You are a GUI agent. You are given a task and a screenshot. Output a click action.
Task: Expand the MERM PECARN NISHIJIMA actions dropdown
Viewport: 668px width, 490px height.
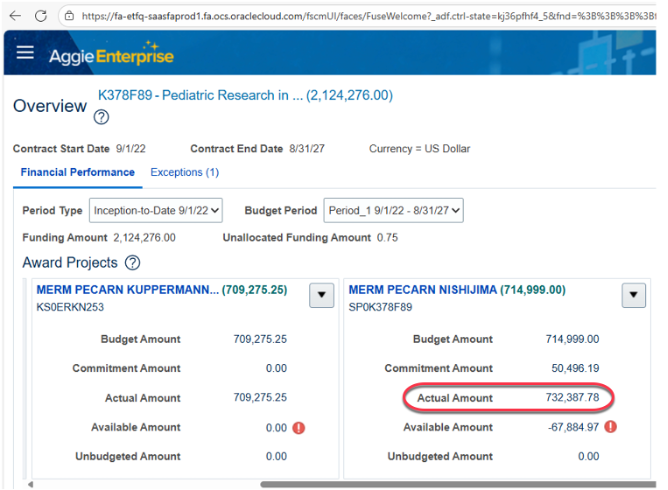(634, 295)
